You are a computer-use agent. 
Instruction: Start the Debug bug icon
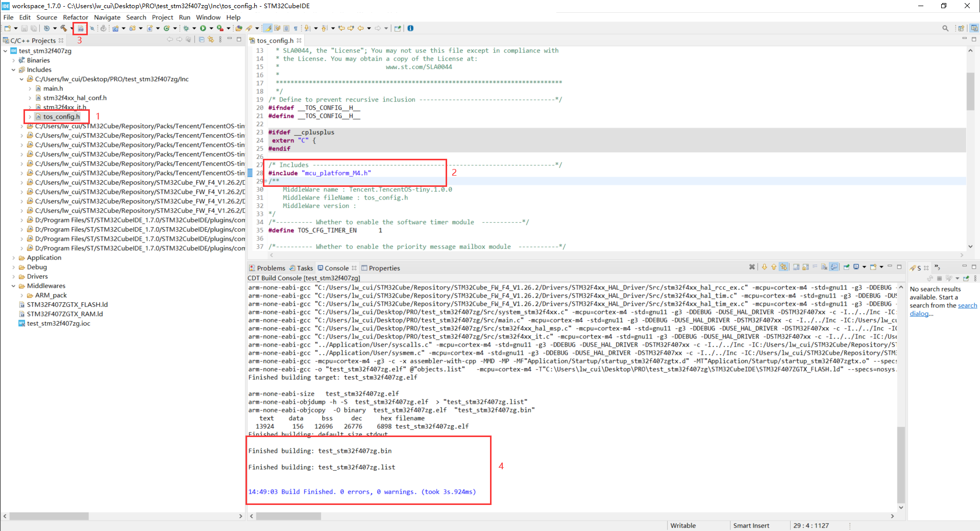coord(186,28)
